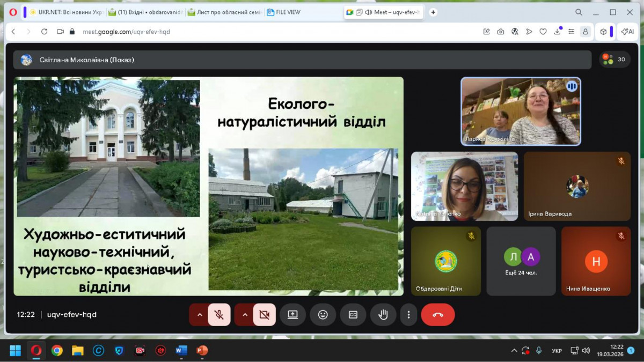Switch to the UKR.NET news tab
The image size is (644, 362).
click(65, 12)
